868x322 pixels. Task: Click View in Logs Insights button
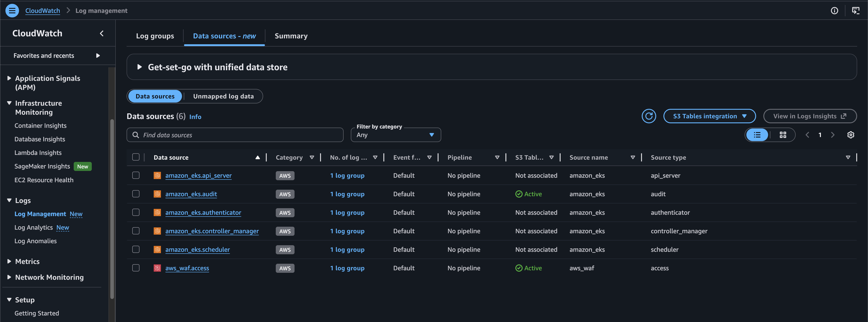(810, 116)
